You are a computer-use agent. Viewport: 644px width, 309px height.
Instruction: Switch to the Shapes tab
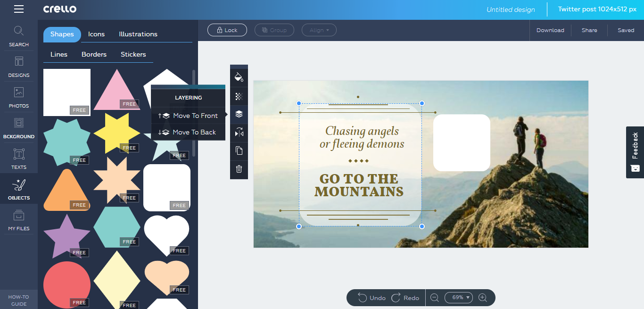click(x=62, y=34)
